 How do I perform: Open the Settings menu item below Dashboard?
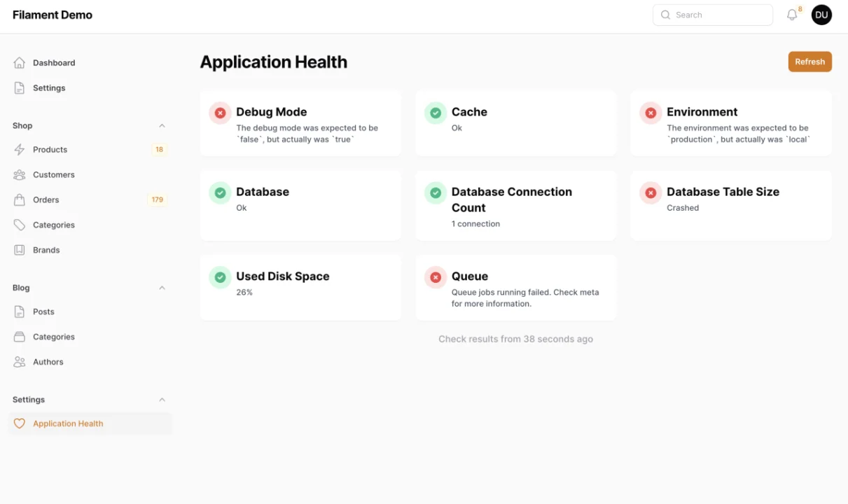[48, 87]
